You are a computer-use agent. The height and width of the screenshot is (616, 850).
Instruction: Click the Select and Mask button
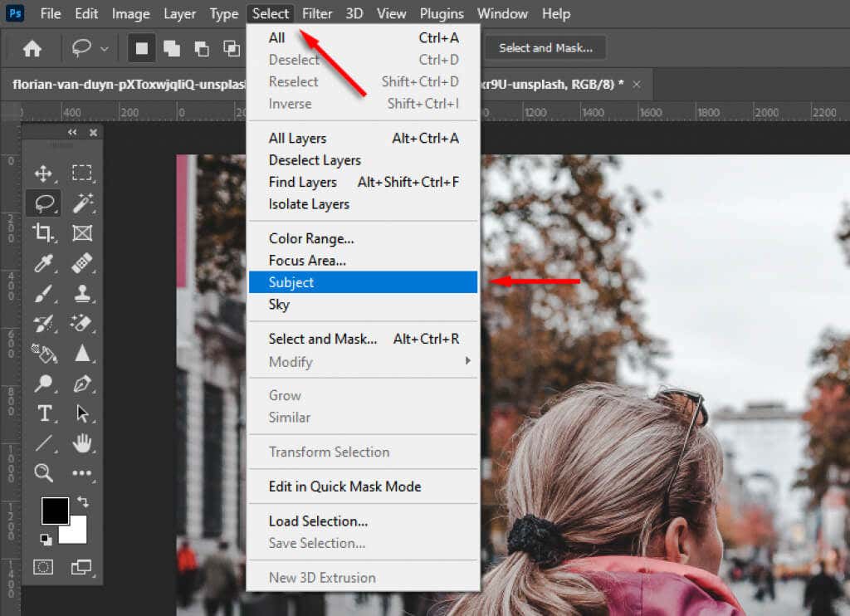545,48
